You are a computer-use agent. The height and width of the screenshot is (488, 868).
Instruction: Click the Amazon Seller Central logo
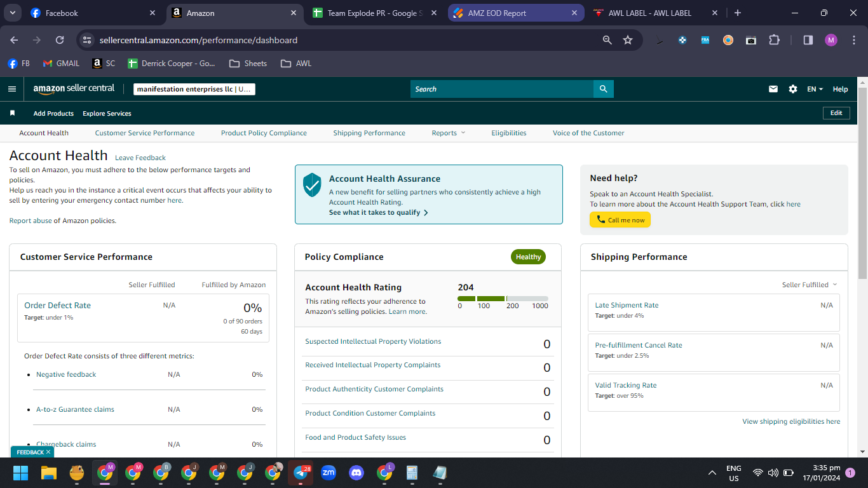(x=74, y=89)
